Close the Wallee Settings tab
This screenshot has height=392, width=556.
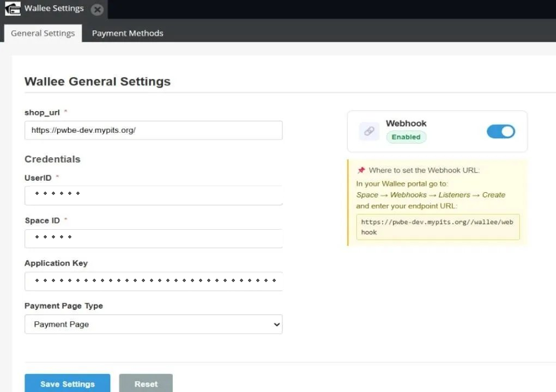(x=97, y=10)
